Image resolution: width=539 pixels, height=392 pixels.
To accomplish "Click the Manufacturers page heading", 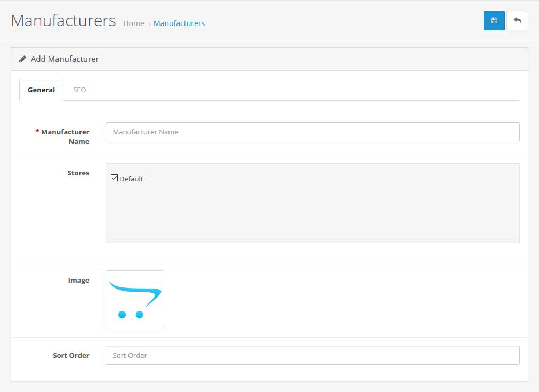I will click(x=63, y=21).
